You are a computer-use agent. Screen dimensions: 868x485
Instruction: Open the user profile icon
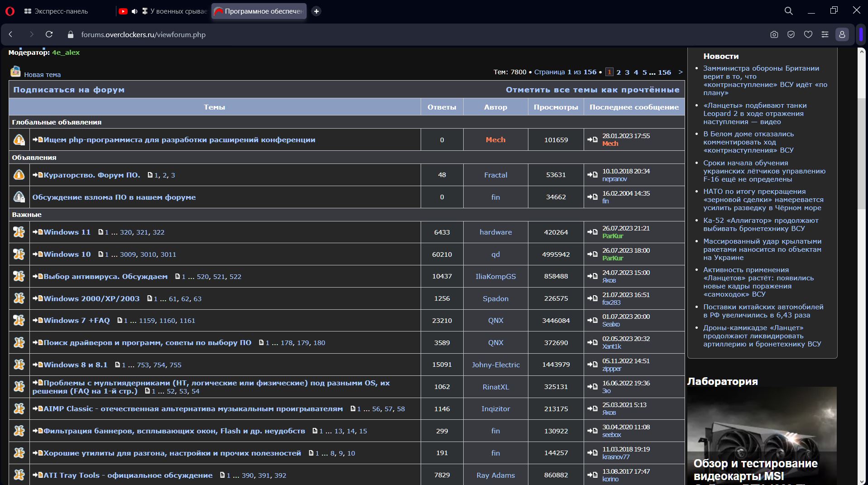842,34
